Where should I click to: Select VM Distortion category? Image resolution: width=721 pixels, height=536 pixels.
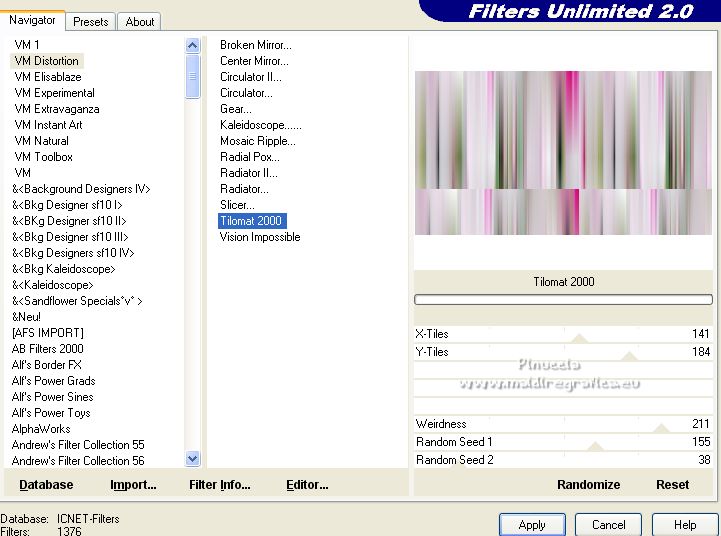click(46, 61)
